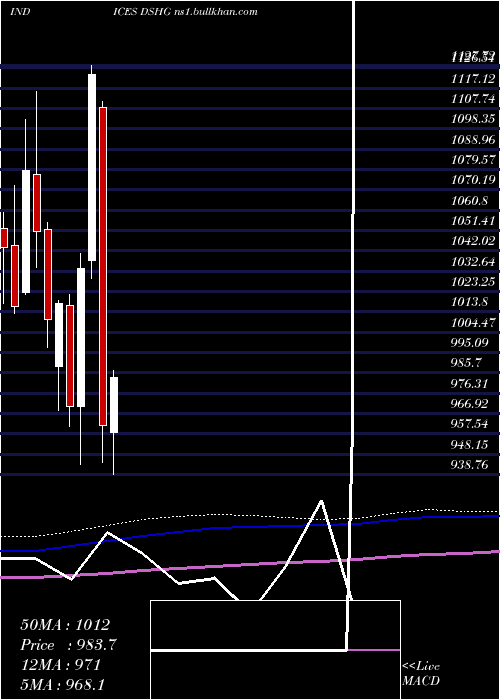Click the 1117.12 price level label
The width and height of the screenshot is (500, 700).
tap(473, 79)
